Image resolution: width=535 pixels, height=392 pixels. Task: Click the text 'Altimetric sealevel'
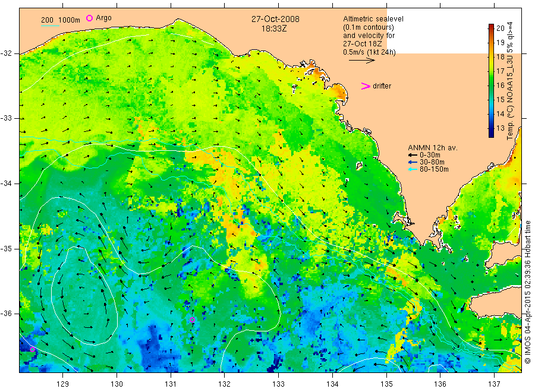[373, 19]
